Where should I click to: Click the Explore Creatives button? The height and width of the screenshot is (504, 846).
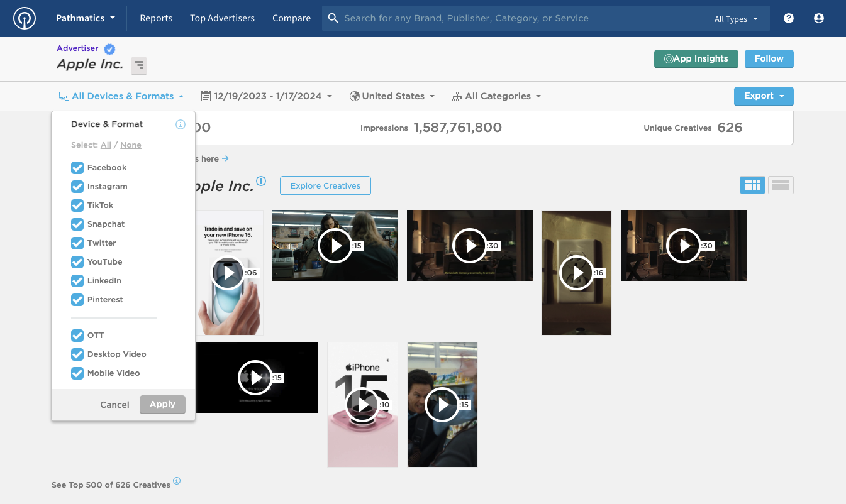325,186
